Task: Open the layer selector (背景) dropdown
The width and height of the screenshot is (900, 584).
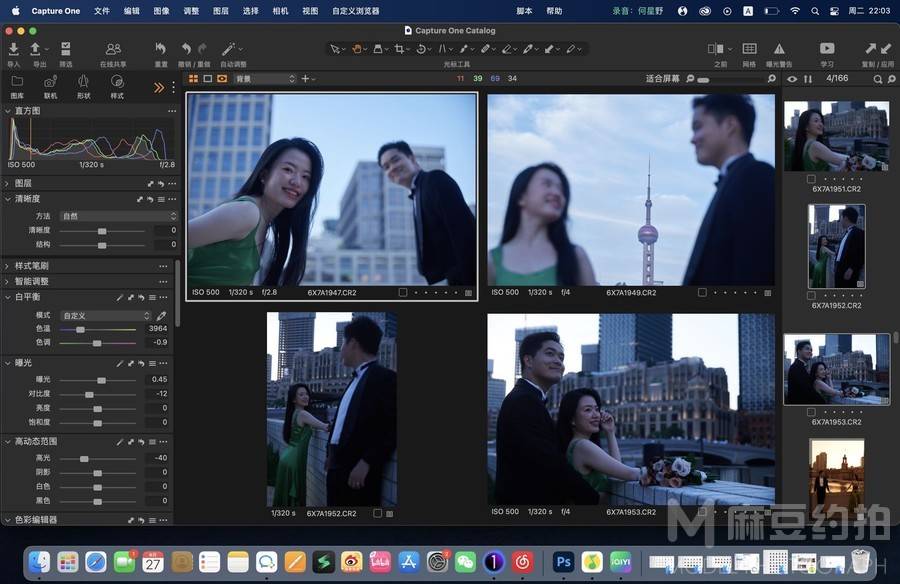Action: coord(265,79)
